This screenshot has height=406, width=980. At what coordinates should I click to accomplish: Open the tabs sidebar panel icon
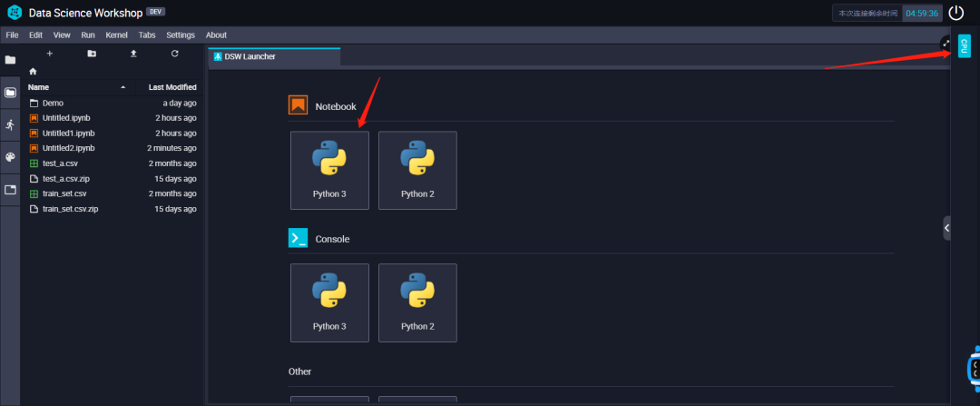click(x=10, y=190)
